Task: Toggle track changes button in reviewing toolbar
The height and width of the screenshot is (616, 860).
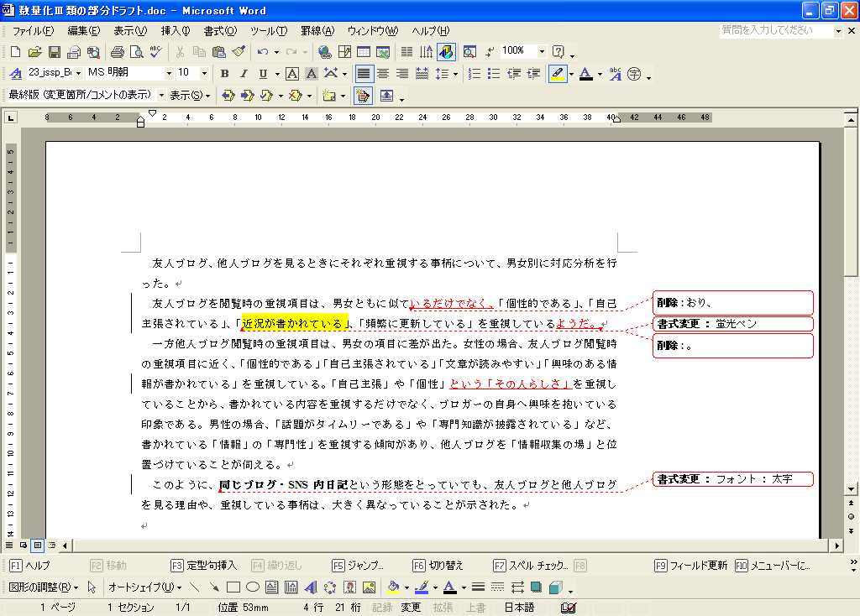Action: pyautogui.click(x=363, y=96)
